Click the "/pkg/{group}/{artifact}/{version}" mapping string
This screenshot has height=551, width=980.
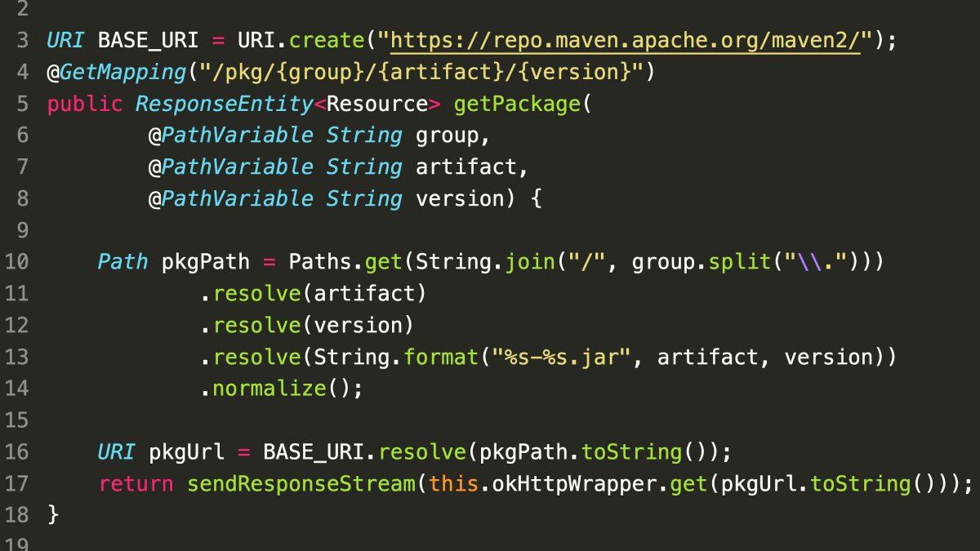pyautogui.click(x=421, y=72)
